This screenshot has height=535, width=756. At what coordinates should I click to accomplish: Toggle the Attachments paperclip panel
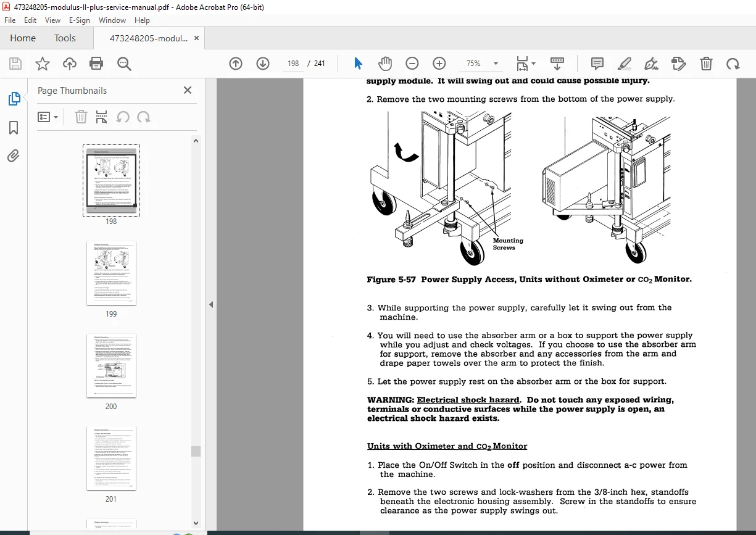(x=14, y=156)
